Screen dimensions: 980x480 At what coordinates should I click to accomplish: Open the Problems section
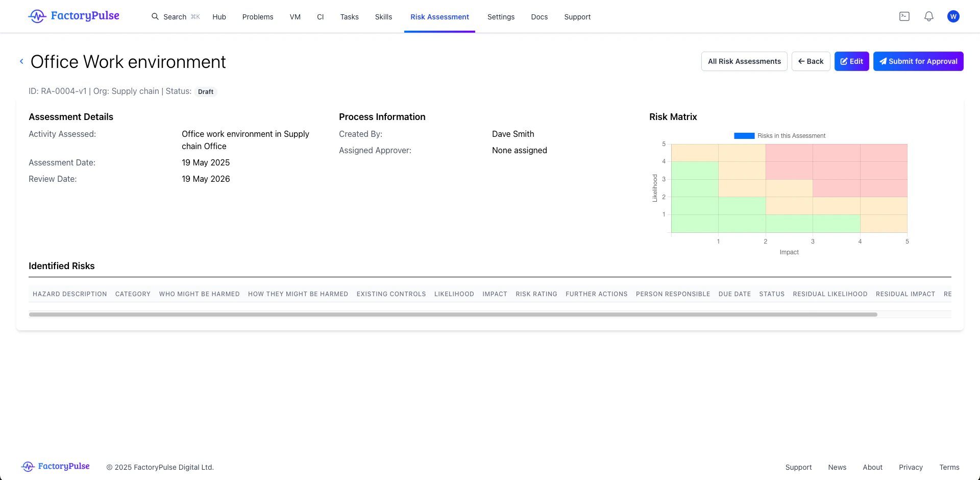pos(258,17)
